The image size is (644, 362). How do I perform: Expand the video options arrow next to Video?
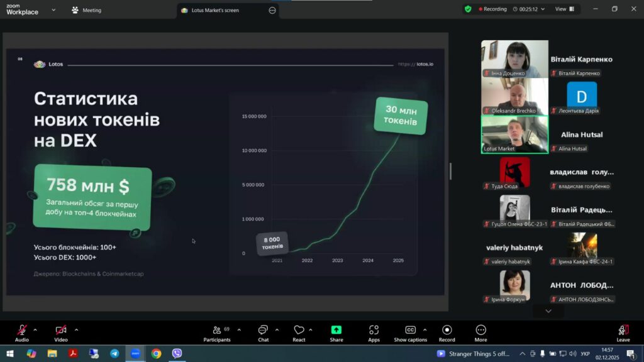76,329
